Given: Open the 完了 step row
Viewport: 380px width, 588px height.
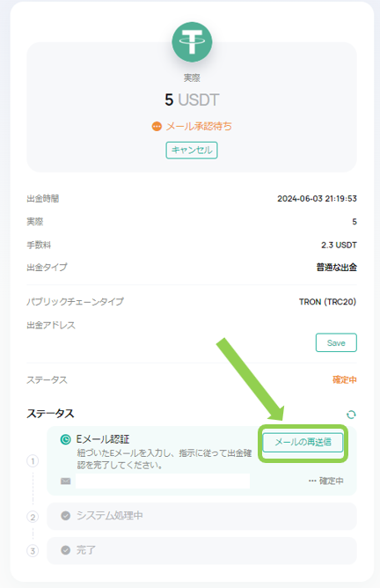Looking at the screenshot, I should tap(201, 550).
